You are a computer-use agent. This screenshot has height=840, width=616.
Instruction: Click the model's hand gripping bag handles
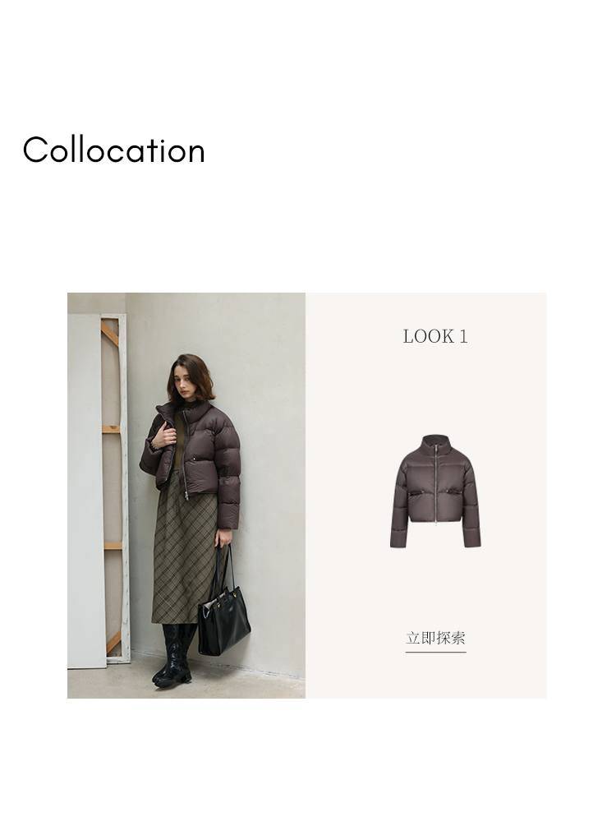point(225,538)
